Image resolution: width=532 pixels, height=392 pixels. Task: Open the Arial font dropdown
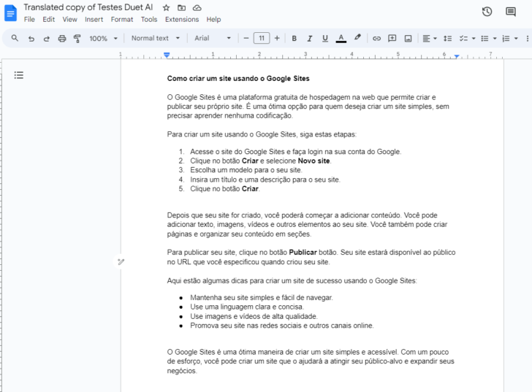pos(213,38)
